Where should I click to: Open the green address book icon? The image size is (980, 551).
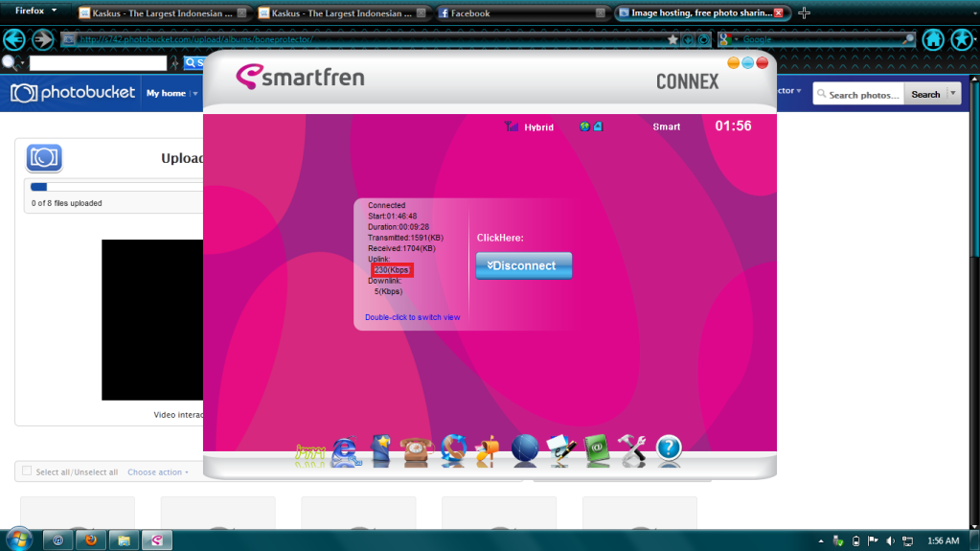coord(596,450)
